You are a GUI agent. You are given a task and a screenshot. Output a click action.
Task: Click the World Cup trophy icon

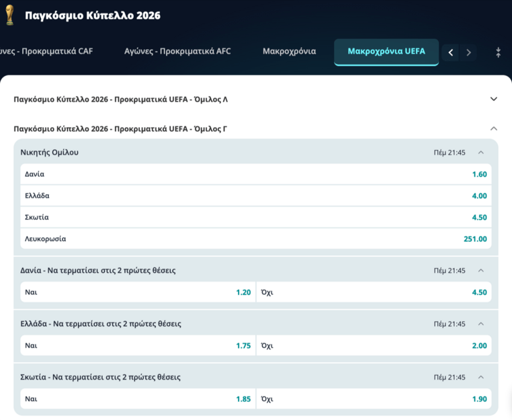[x=9, y=15]
